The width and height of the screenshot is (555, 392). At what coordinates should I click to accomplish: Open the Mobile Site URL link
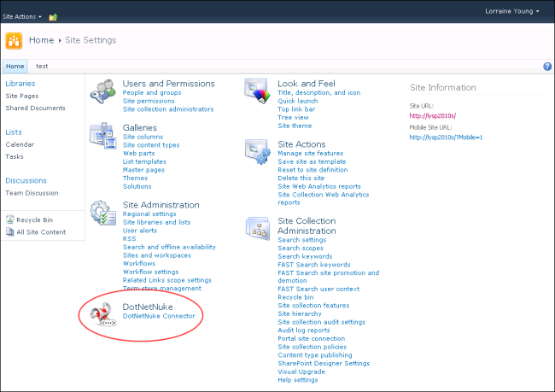pos(446,137)
